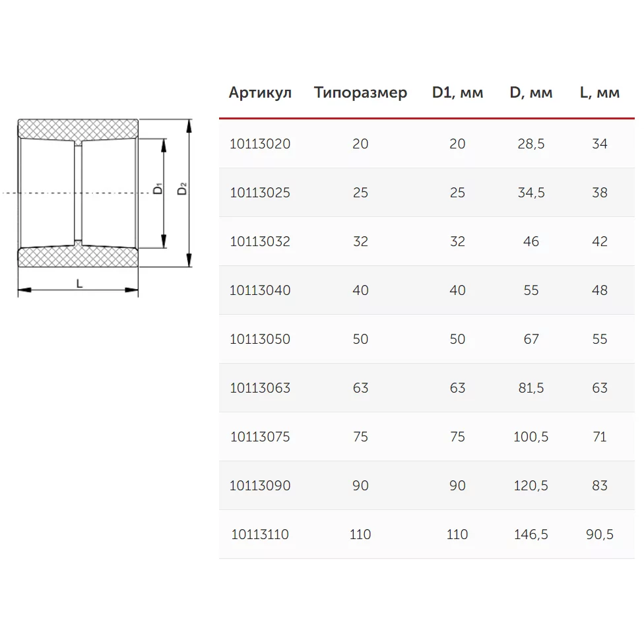Click the D value 67
This screenshot has width=644, height=644.
click(531, 339)
